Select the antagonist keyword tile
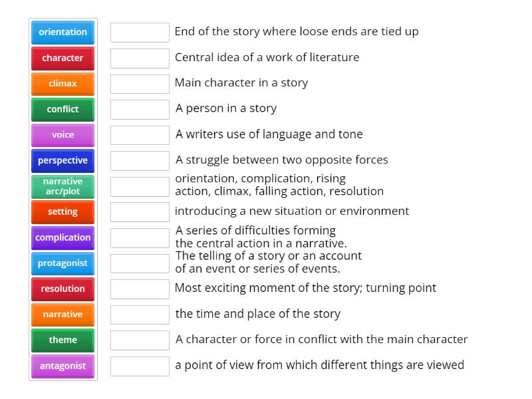 63,366
